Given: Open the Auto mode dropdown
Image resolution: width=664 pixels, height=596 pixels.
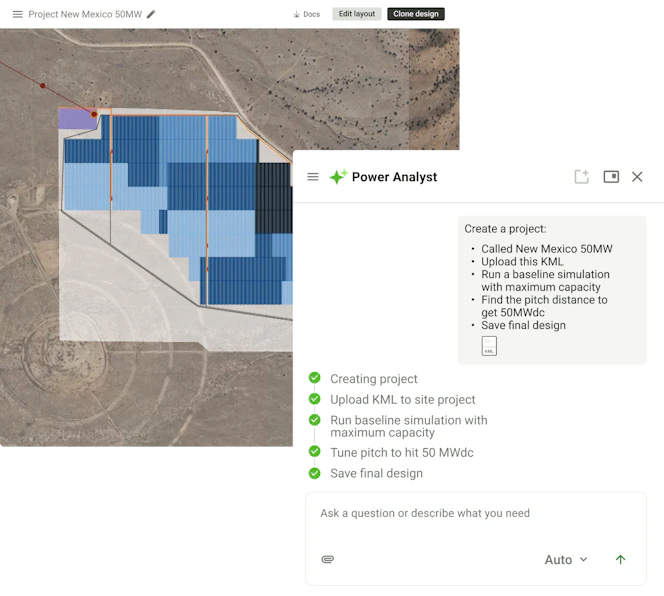Looking at the screenshot, I should point(566,560).
